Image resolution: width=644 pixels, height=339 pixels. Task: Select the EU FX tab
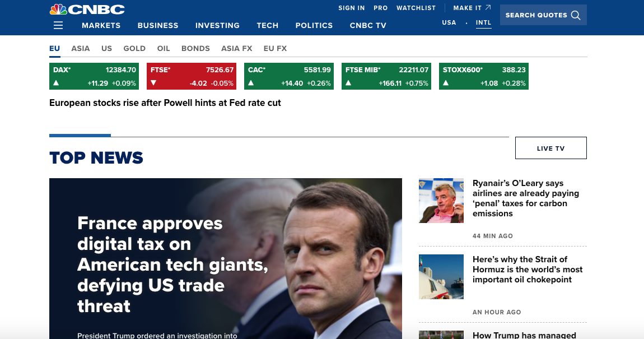[x=275, y=49]
